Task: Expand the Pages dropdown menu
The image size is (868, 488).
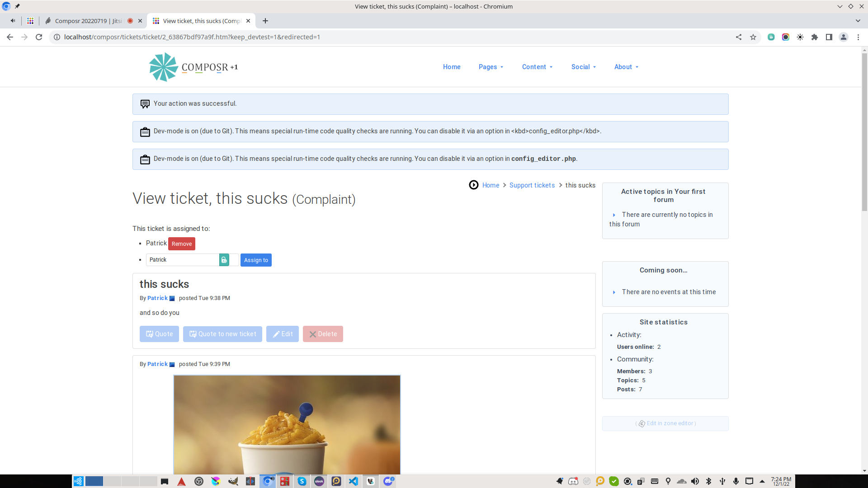Action: point(491,67)
